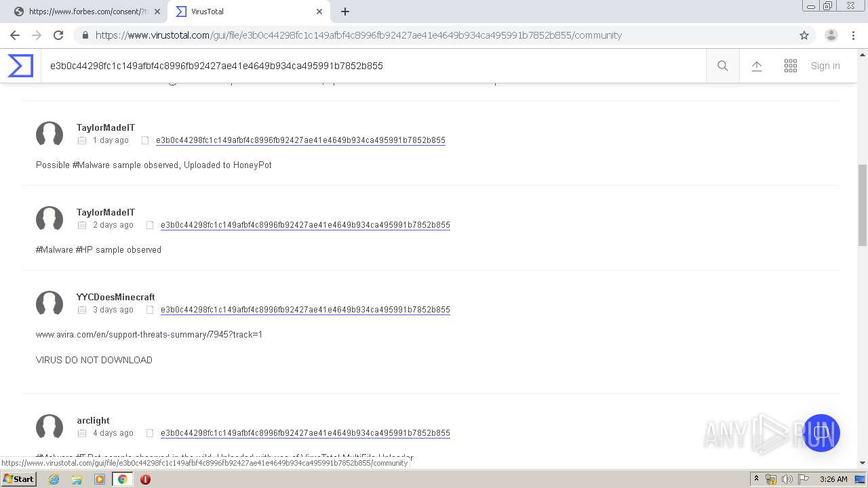The height and width of the screenshot is (488, 868).
Task: Select the VirusTotal tab
Action: point(248,12)
